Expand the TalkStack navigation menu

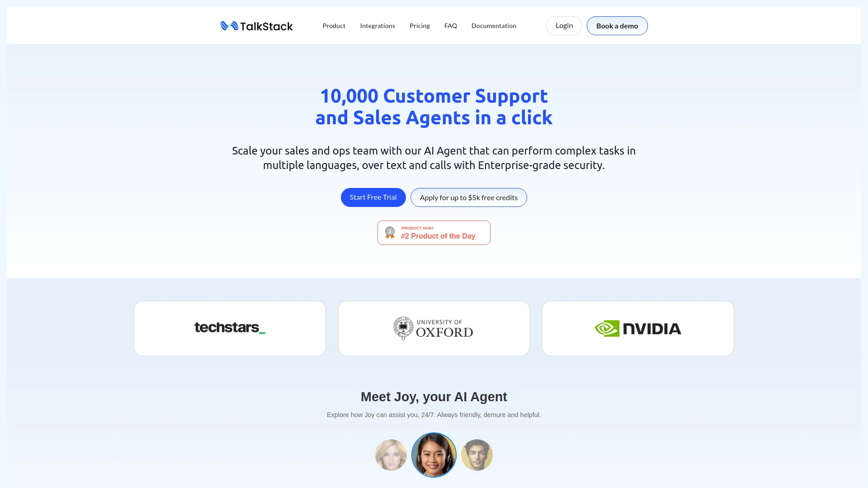[334, 26]
